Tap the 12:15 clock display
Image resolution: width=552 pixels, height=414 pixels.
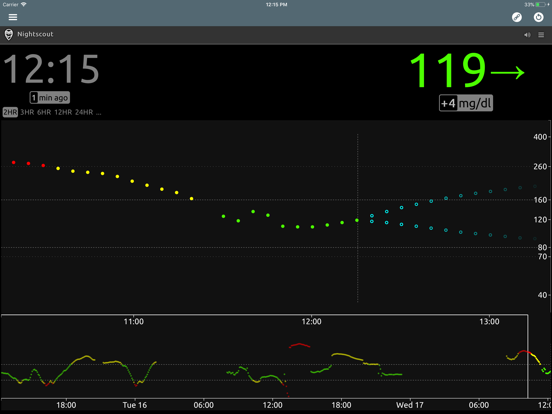pos(51,69)
